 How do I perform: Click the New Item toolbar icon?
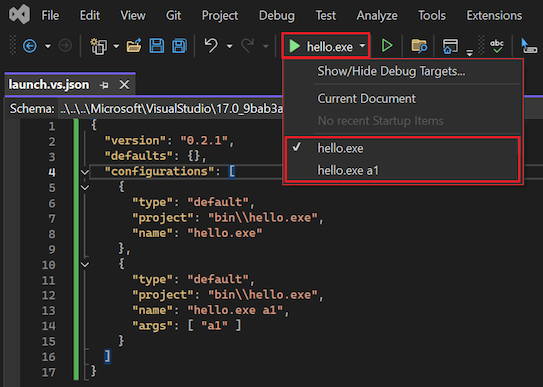[x=98, y=46]
